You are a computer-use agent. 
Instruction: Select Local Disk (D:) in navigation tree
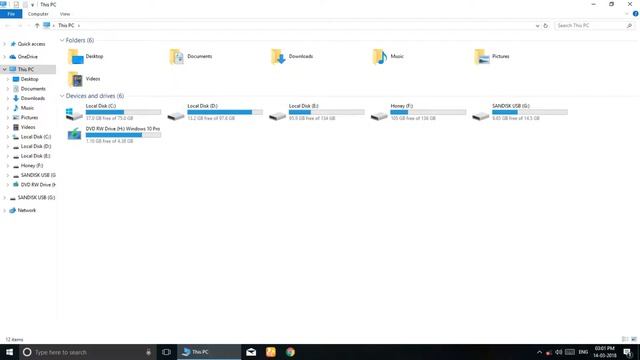(36, 146)
